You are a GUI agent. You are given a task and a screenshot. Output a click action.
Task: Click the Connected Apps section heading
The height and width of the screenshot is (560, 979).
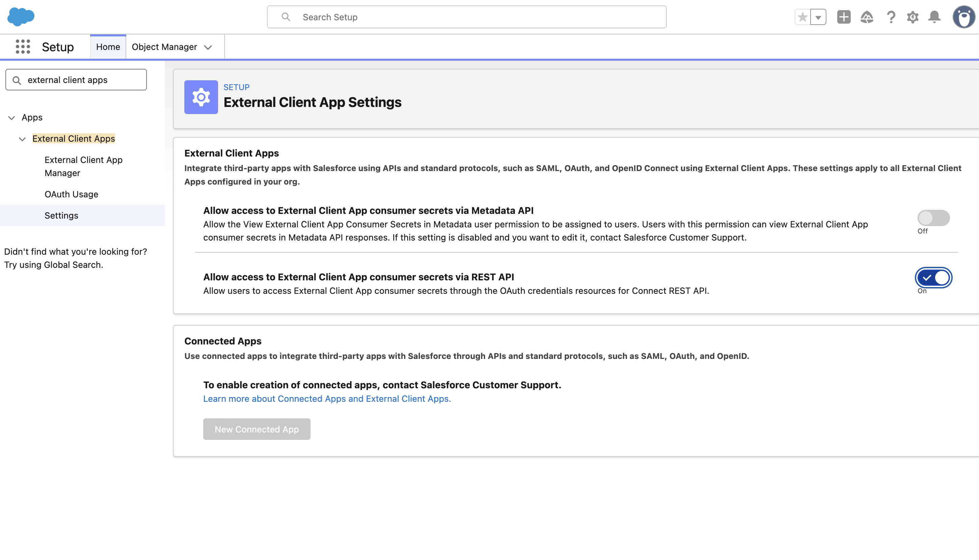tap(223, 341)
